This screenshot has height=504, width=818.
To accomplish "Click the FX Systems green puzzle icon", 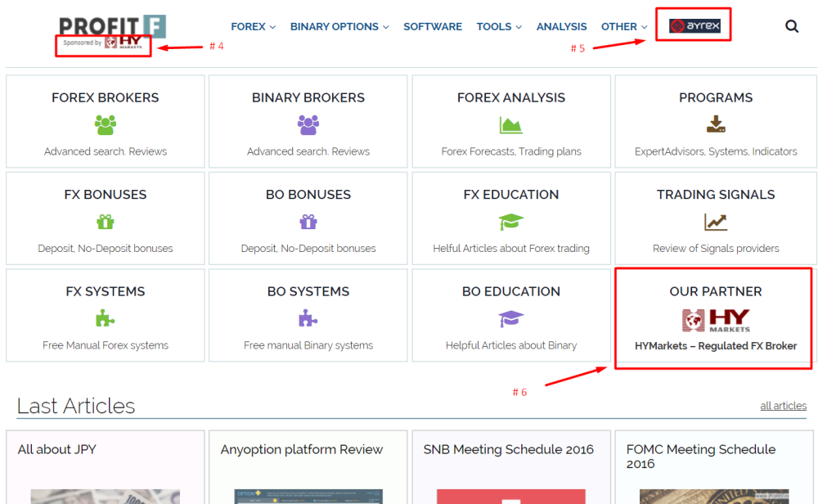I will click(105, 318).
